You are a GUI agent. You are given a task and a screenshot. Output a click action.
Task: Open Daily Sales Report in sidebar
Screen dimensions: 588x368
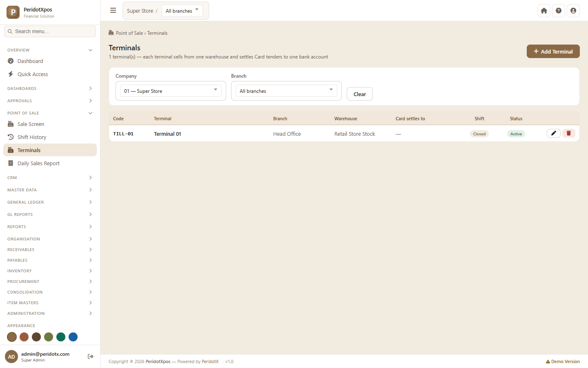(50, 163)
